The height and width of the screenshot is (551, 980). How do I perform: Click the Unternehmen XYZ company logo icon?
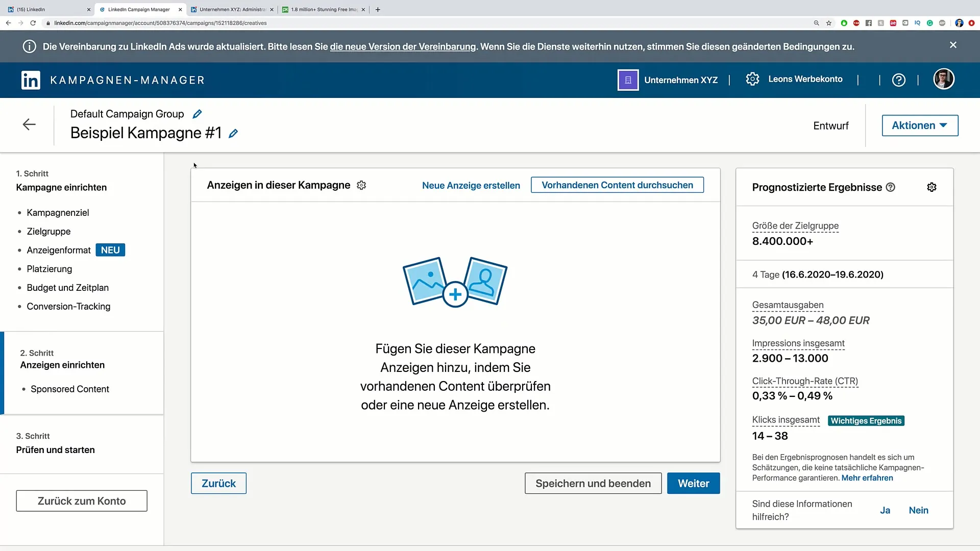coord(628,80)
